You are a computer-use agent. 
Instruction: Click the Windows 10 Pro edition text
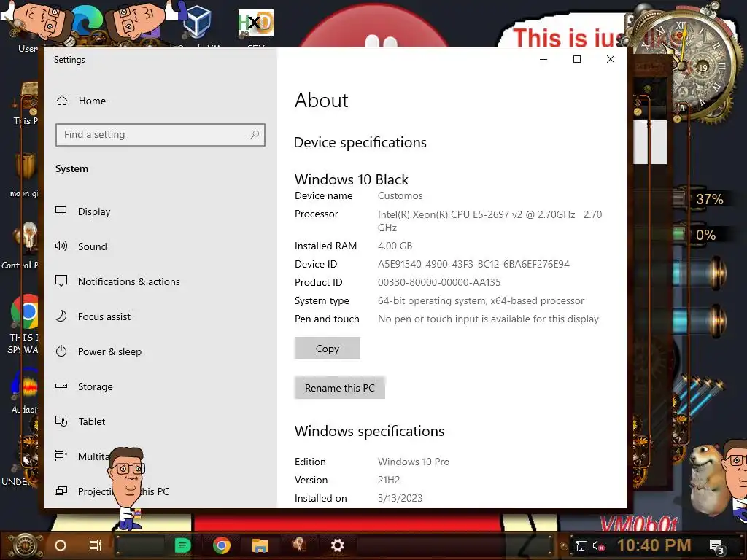[x=414, y=462]
